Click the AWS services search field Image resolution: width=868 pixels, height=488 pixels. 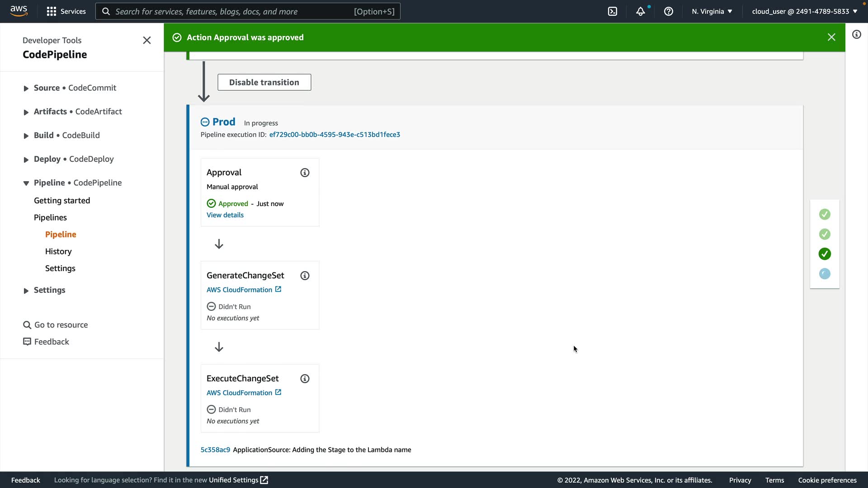pyautogui.click(x=248, y=11)
